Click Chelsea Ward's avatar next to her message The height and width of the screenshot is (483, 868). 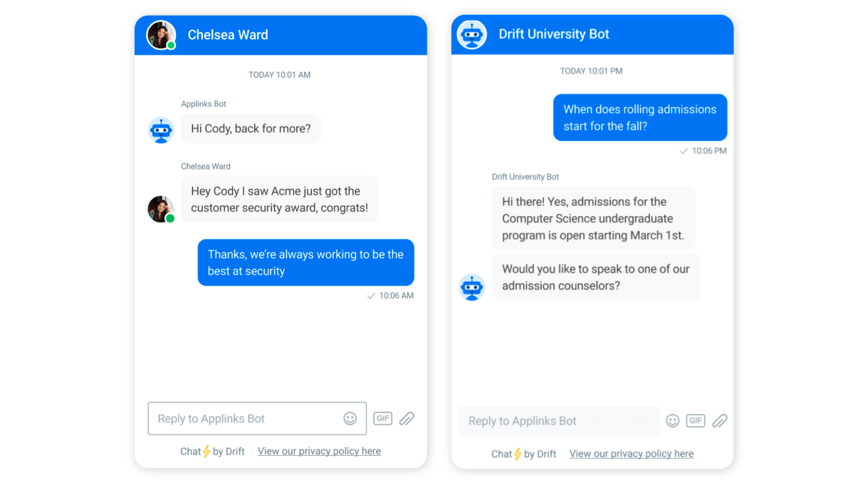pos(161,209)
